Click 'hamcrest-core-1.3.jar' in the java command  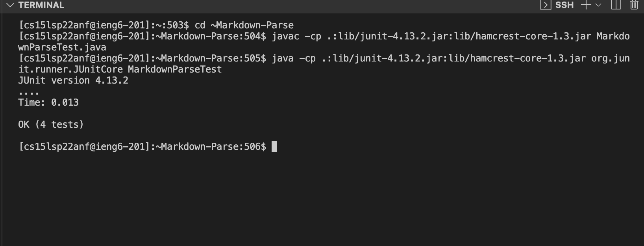(x=528, y=58)
